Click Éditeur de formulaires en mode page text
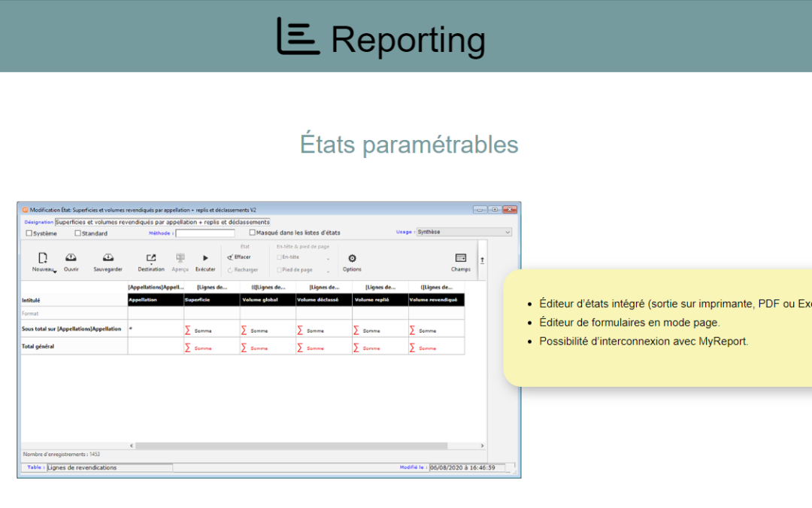 click(630, 322)
